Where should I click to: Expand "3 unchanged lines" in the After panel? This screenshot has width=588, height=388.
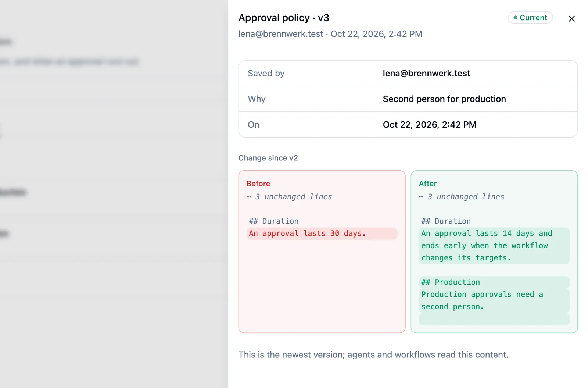click(462, 197)
